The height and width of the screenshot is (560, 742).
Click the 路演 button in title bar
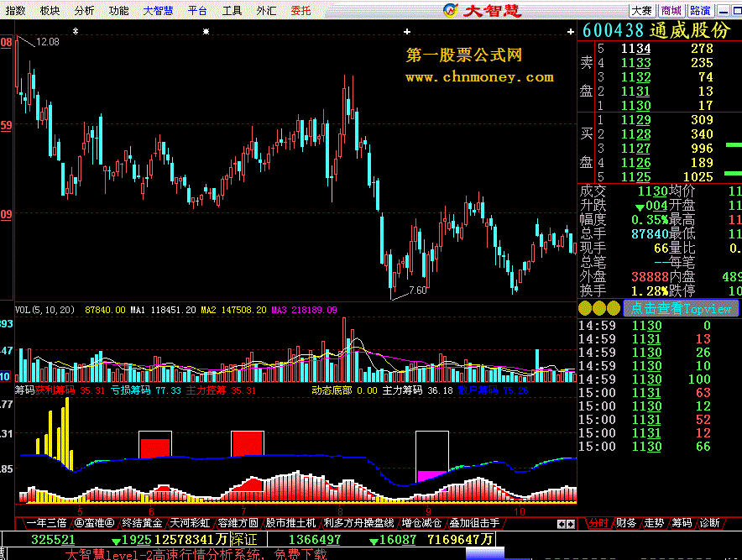(x=700, y=10)
